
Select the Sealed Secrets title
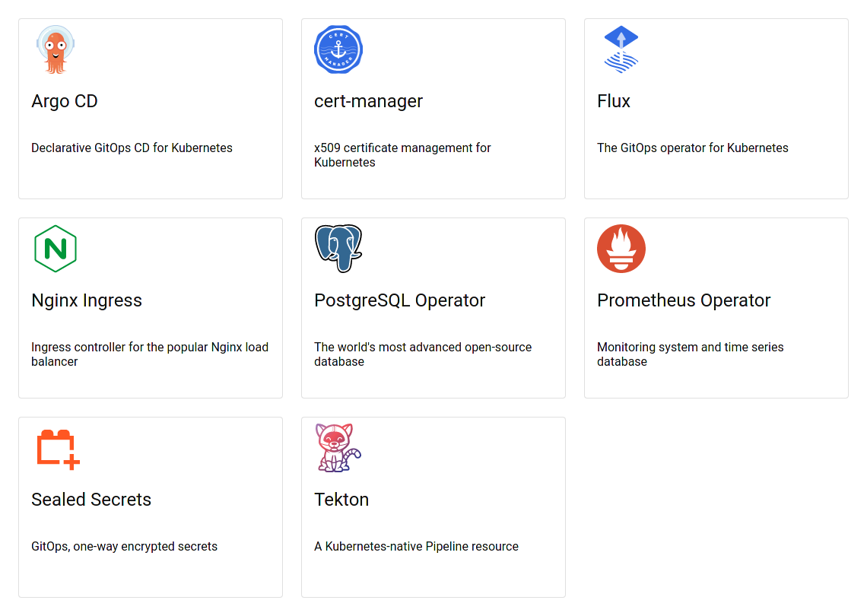pos(91,500)
